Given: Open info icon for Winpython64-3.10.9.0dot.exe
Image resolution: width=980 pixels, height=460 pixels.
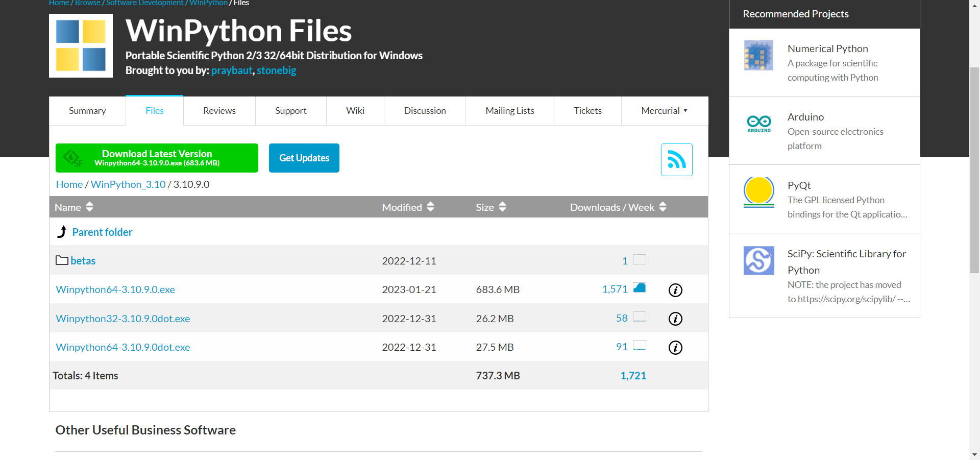Looking at the screenshot, I should [675, 348].
